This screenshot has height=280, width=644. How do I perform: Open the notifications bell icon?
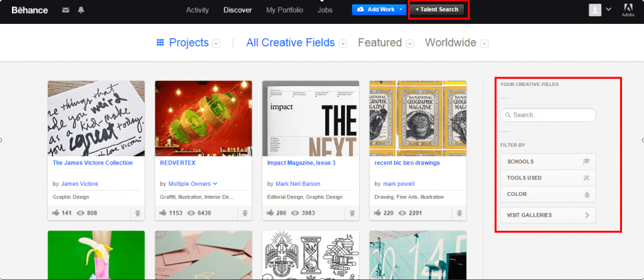81,10
